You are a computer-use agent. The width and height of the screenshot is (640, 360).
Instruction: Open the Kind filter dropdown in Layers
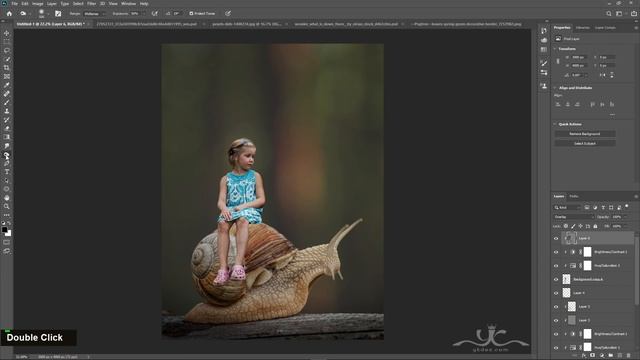coord(567,207)
